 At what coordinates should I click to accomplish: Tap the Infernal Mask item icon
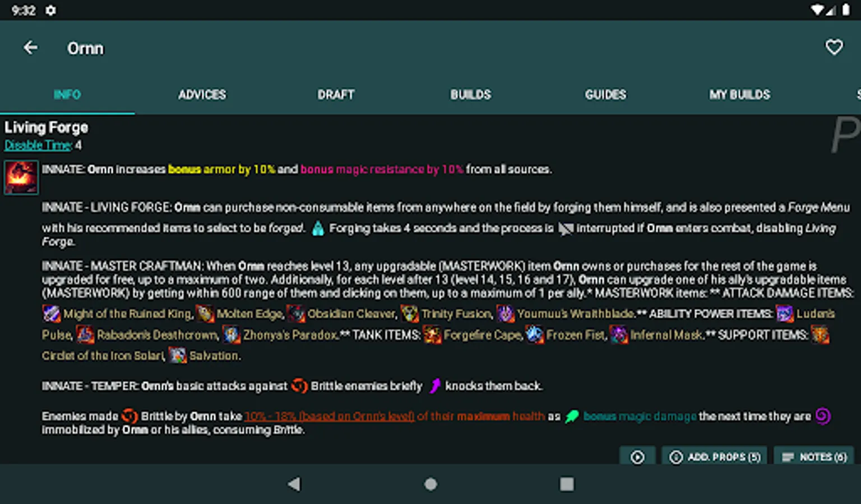(x=619, y=335)
